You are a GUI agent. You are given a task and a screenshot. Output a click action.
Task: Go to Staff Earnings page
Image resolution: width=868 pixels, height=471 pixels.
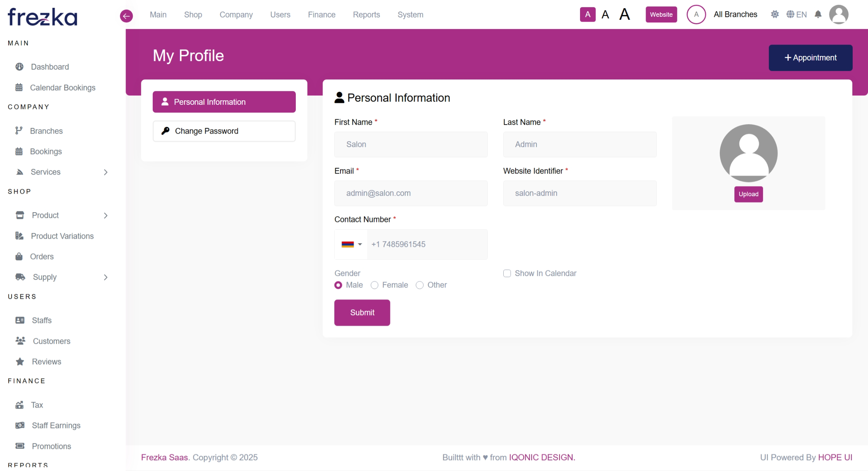click(x=56, y=426)
